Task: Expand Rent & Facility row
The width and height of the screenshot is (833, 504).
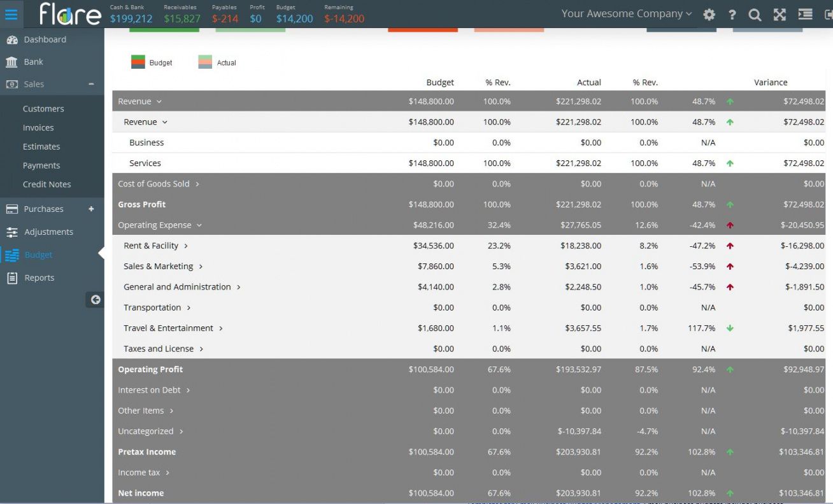Action: [186, 246]
